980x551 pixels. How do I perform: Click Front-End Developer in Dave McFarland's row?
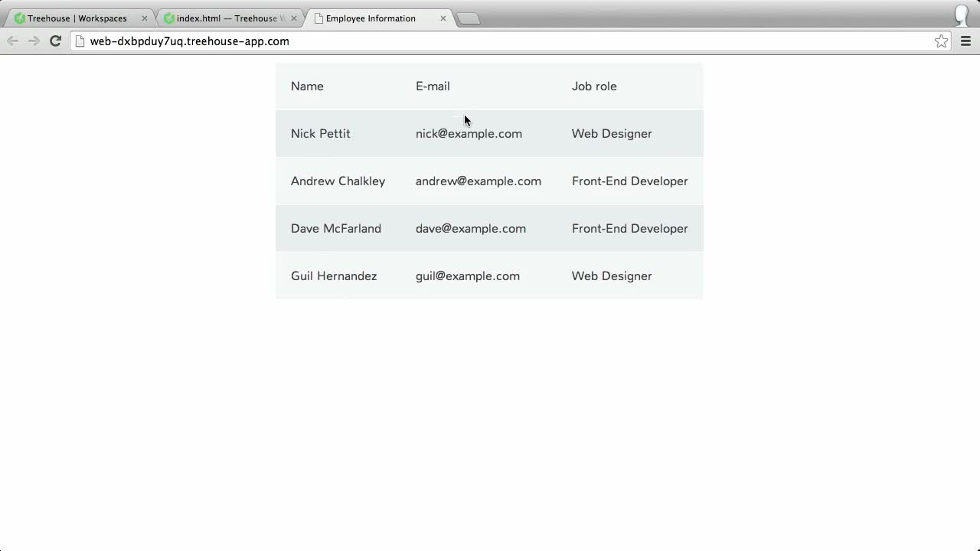[x=630, y=229]
